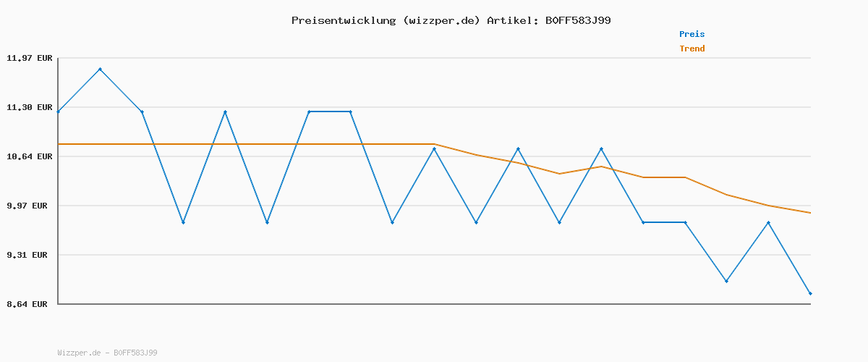Click the third-to-last blue price data point
This screenshot has width=868, height=362.
(x=726, y=281)
